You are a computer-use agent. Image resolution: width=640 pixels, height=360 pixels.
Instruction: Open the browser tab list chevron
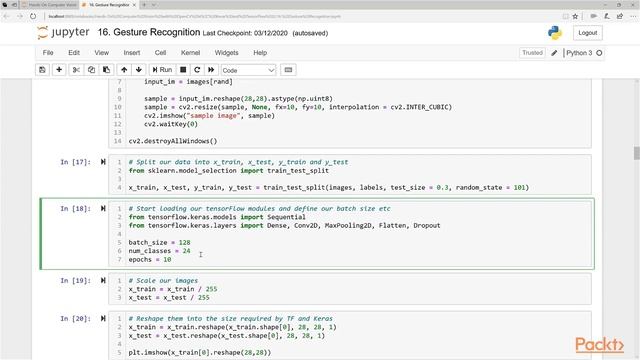154,5
